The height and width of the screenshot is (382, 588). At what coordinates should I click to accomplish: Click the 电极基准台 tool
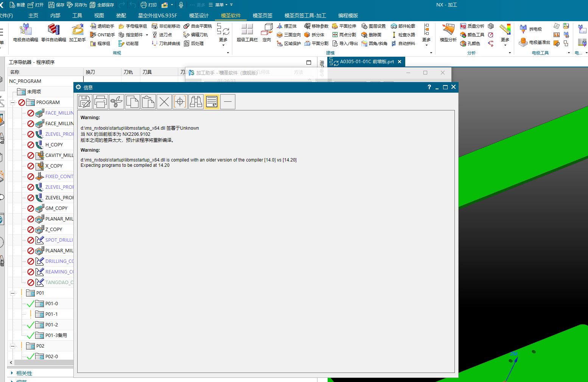[x=534, y=42]
